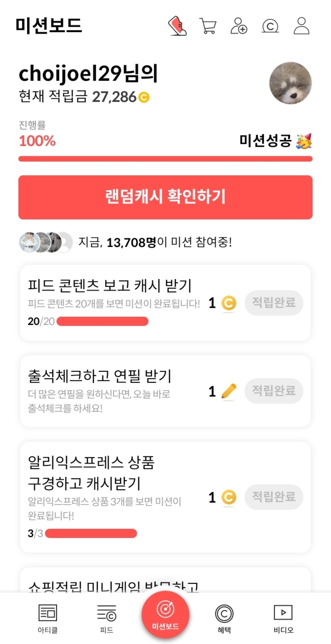Tap 적립완료 for 피드 콘텐츠 mission
This screenshot has height=644, width=331.
[x=274, y=303]
